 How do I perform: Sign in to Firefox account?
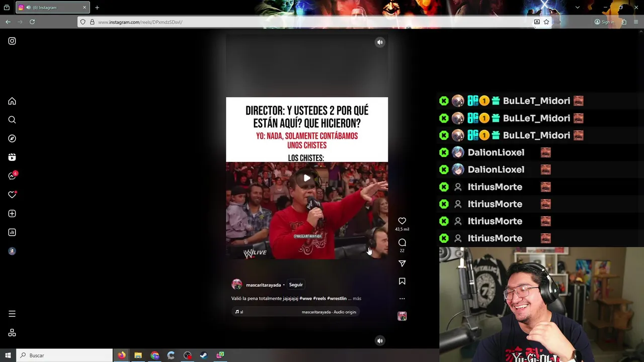click(x=604, y=22)
